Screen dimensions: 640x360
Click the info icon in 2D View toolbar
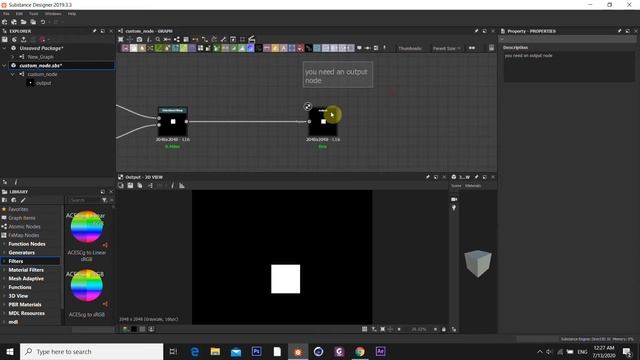tap(172, 186)
